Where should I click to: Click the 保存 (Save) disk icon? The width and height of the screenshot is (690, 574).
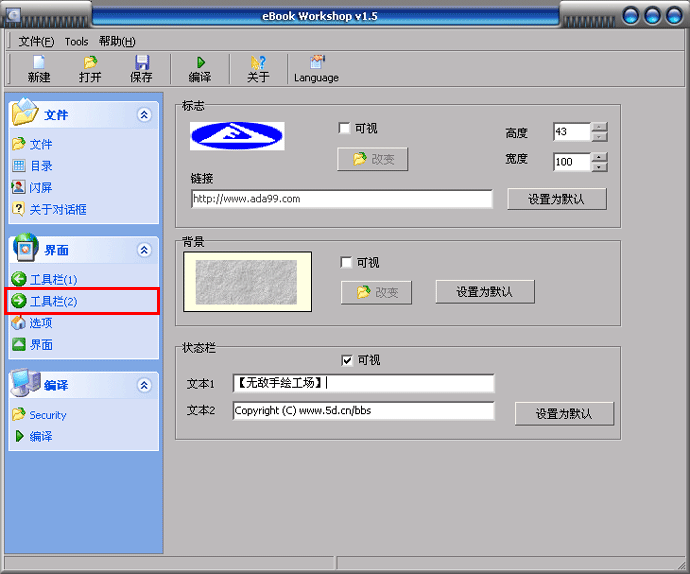point(142,63)
